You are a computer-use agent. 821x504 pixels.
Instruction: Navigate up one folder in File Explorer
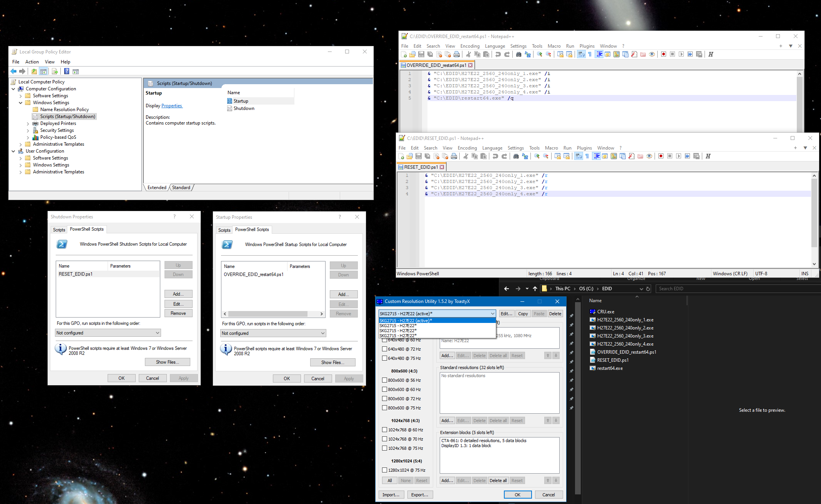point(535,289)
